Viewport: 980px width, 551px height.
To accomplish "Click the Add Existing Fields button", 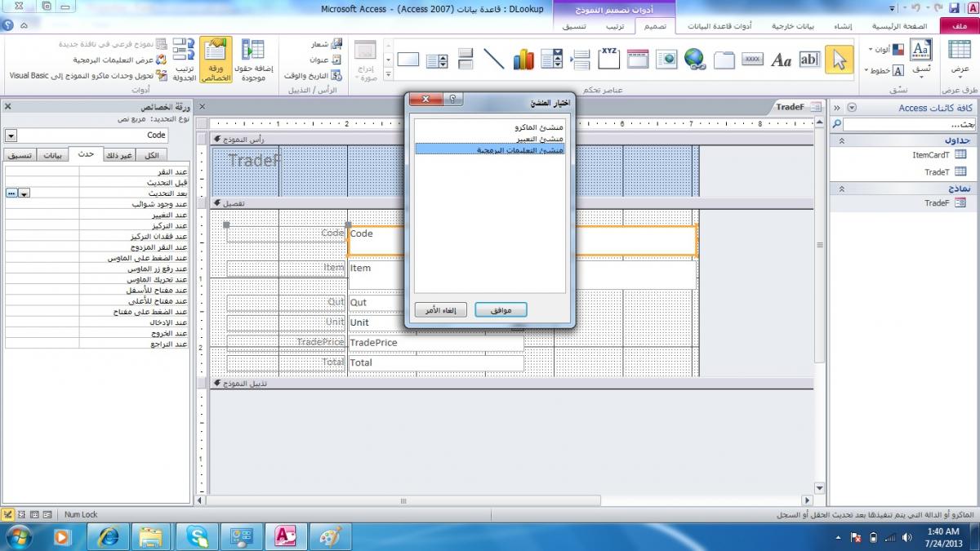I will tap(254, 60).
